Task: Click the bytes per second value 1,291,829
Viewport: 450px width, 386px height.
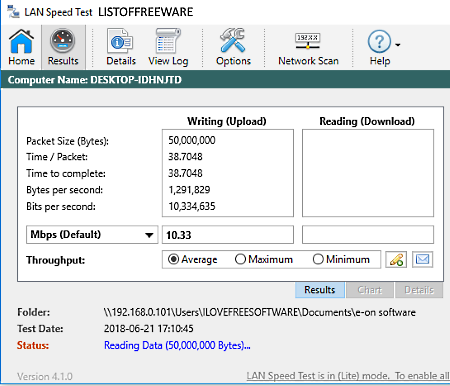Action: click(189, 190)
